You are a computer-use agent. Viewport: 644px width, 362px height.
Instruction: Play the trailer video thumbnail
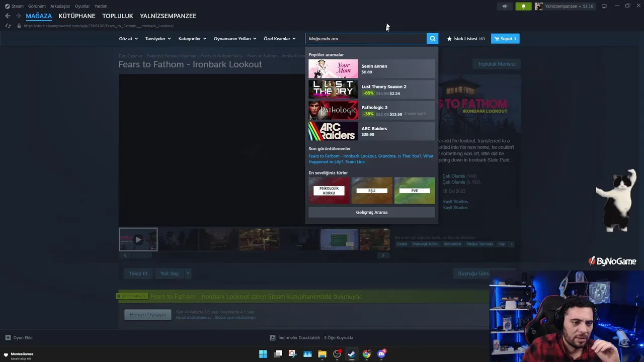(x=138, y=239)
